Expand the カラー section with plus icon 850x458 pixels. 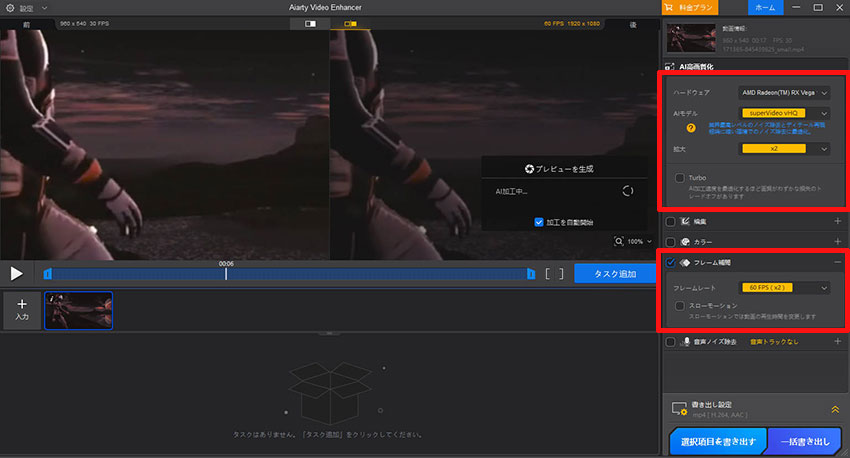[838, 242]
